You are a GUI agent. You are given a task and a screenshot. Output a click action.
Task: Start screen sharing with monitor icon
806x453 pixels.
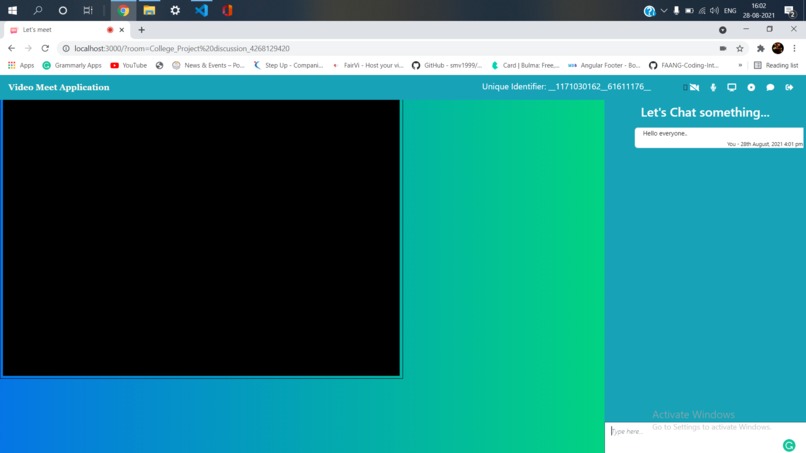click(x=731, y=87)
